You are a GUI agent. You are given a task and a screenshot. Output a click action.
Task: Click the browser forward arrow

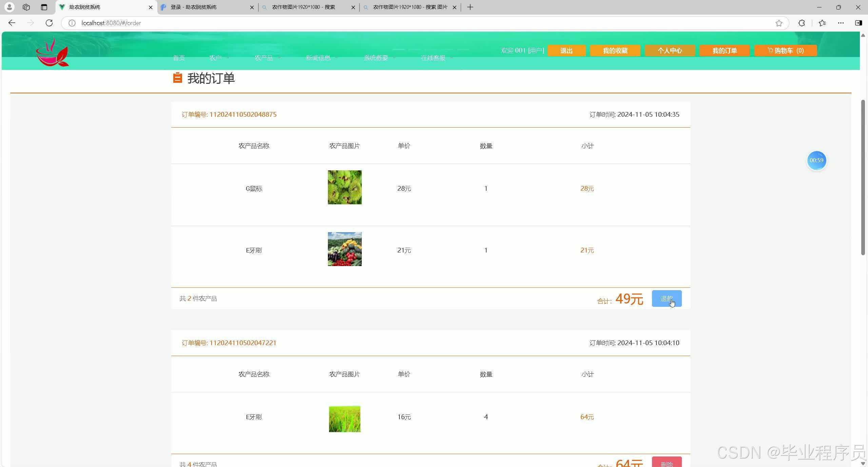coord(31,23)
